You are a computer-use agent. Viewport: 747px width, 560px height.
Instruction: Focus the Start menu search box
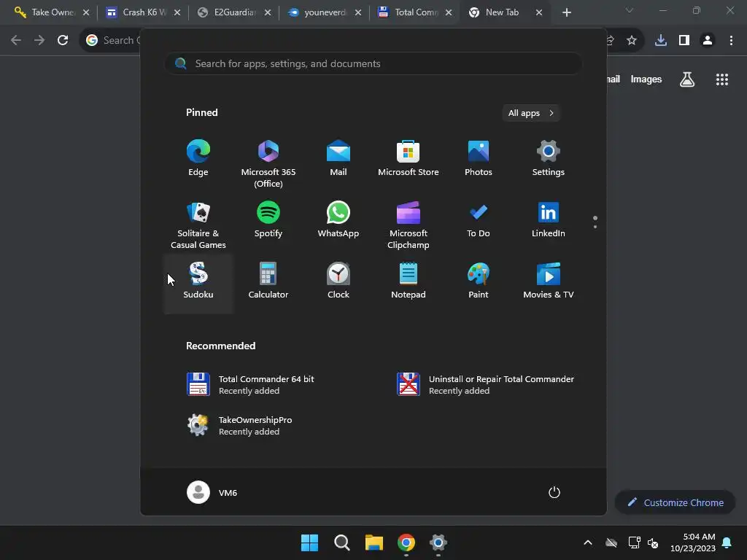pyautogui.click(x=373, y=63)
